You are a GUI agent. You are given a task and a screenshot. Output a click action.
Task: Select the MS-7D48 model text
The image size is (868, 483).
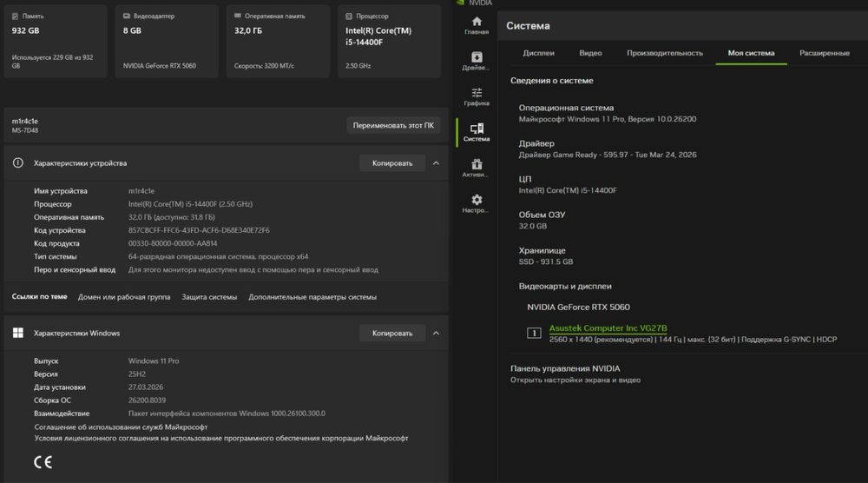[x=25, y=130]
